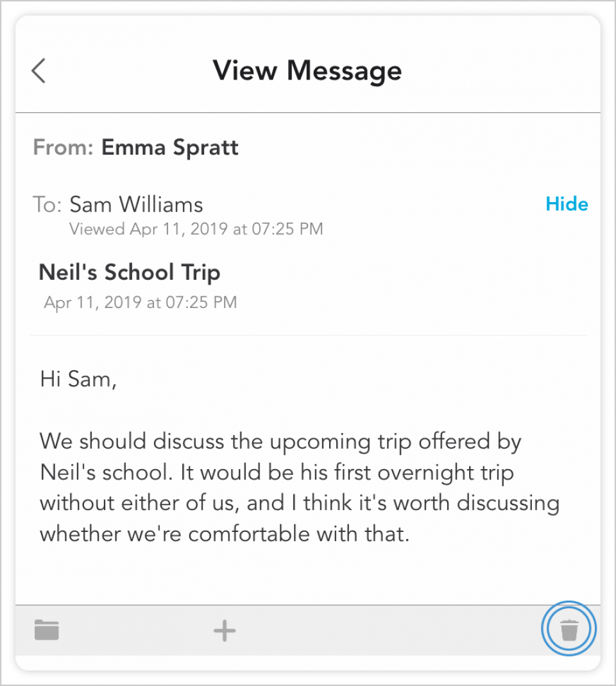Click the Neil's School Trip subject
This screenshot has height=686, width=616.
(x=130, y=273)
